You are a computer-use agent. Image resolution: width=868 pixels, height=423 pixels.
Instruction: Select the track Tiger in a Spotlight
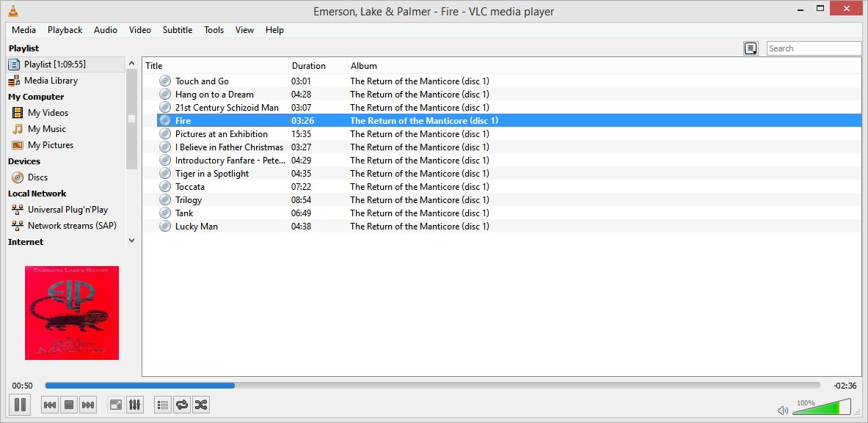coord(212,174)
